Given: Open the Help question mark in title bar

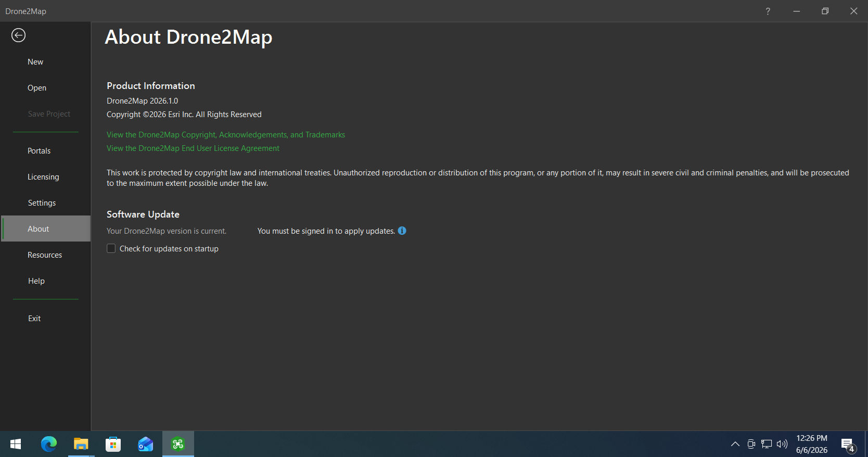Looking at the screenshot, I should (x=768, y=11).
